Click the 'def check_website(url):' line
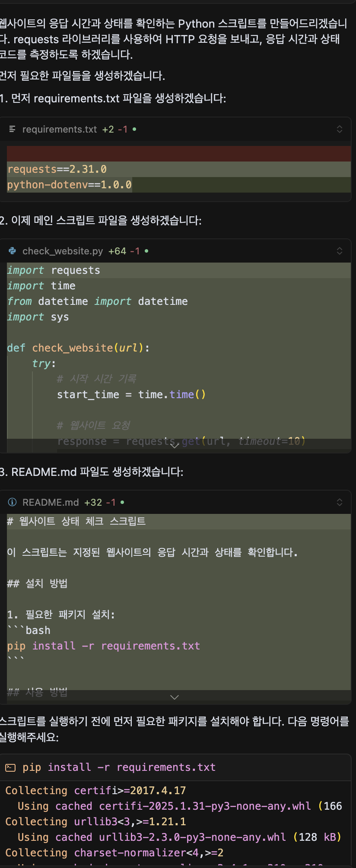The height and width of the screenshot is (868, 356). click(79, 348)
